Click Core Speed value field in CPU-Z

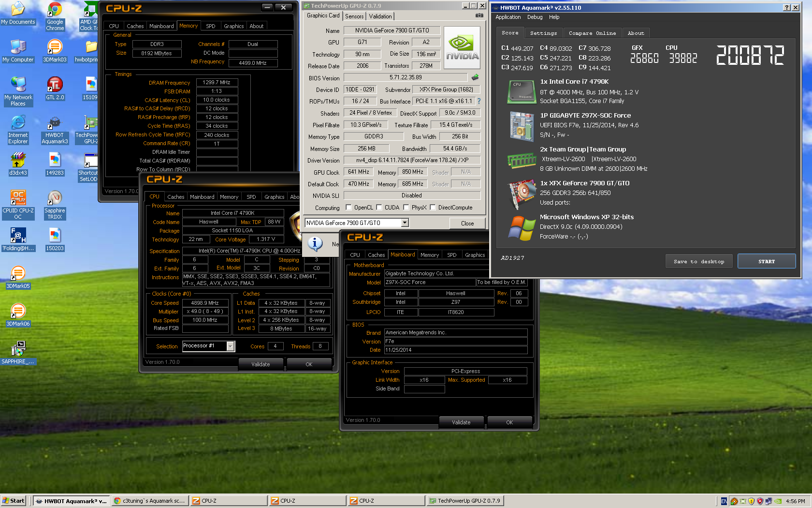pos(205,303)
